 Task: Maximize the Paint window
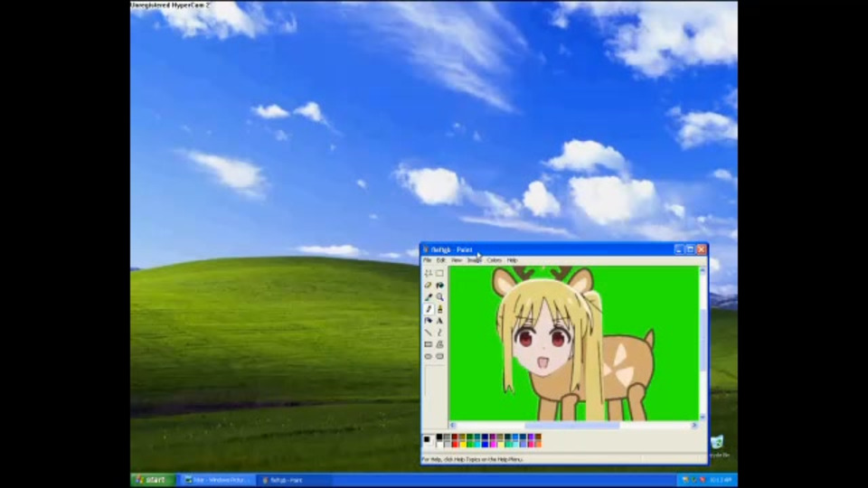(690, 249)
